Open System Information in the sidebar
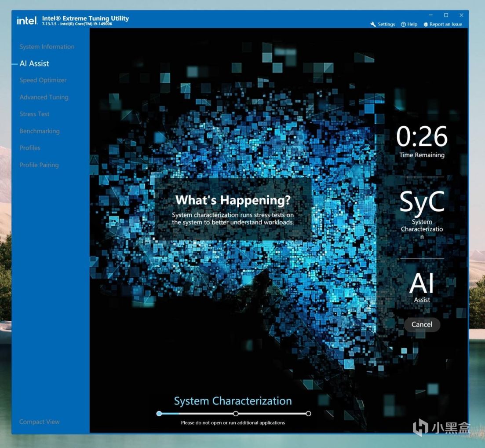 [47, 47]
